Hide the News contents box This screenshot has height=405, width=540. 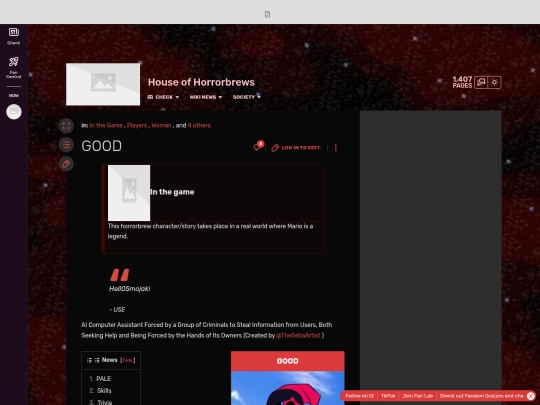pyautogui.click(x=128, y=360)
